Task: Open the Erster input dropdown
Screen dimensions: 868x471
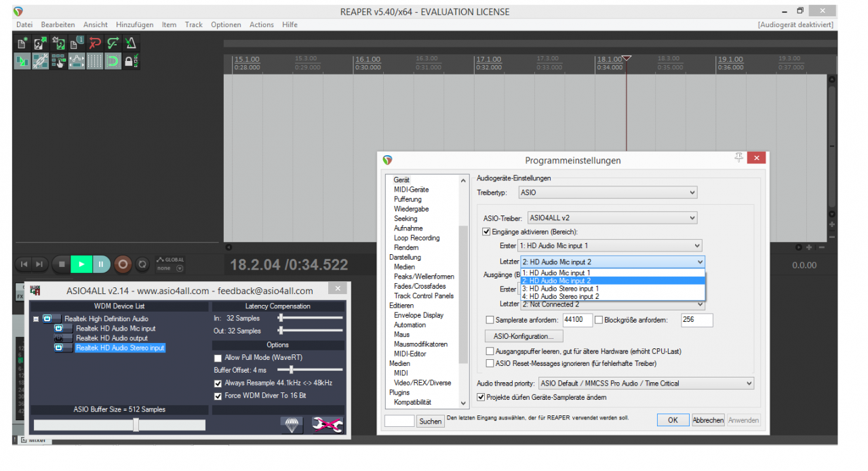Action: point(610,245)
